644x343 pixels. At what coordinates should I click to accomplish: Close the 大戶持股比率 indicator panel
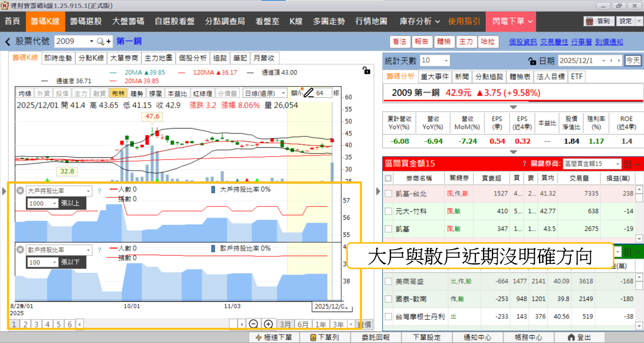pos(20,190)
